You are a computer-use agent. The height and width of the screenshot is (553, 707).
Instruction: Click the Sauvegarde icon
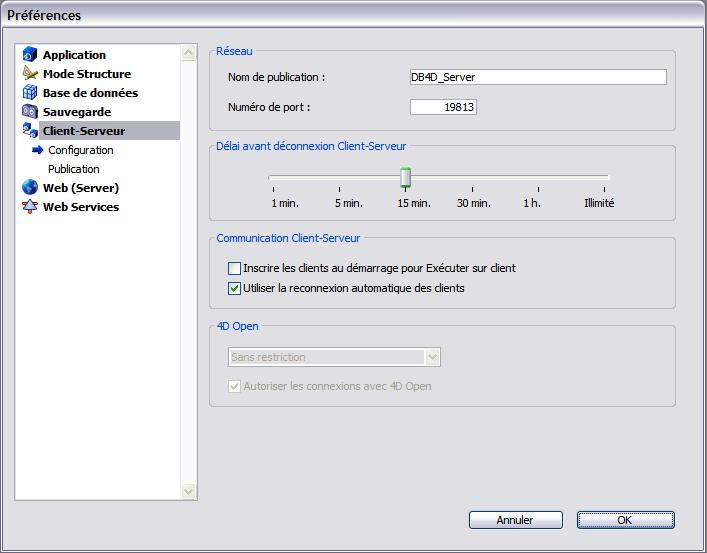pyautogui.click(x=30, y=112)
